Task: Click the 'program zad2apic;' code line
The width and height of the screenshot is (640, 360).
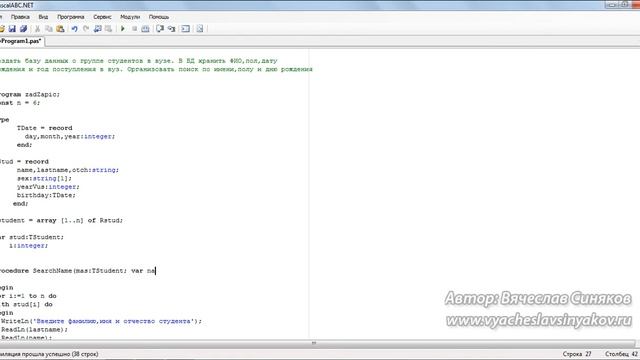Action: click(x=30, y=94)
